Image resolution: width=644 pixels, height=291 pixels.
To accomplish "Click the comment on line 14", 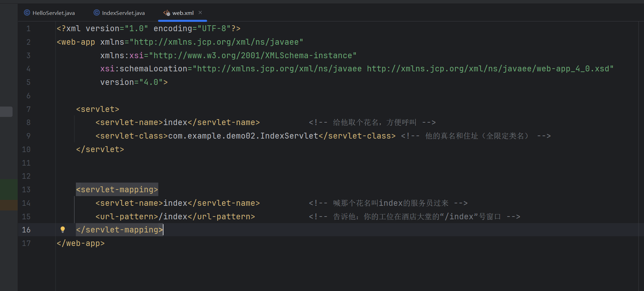I will (x=388, y=203).
